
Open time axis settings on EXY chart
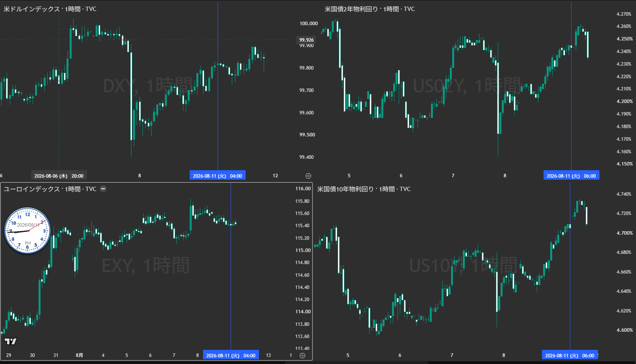coord(302,355)
